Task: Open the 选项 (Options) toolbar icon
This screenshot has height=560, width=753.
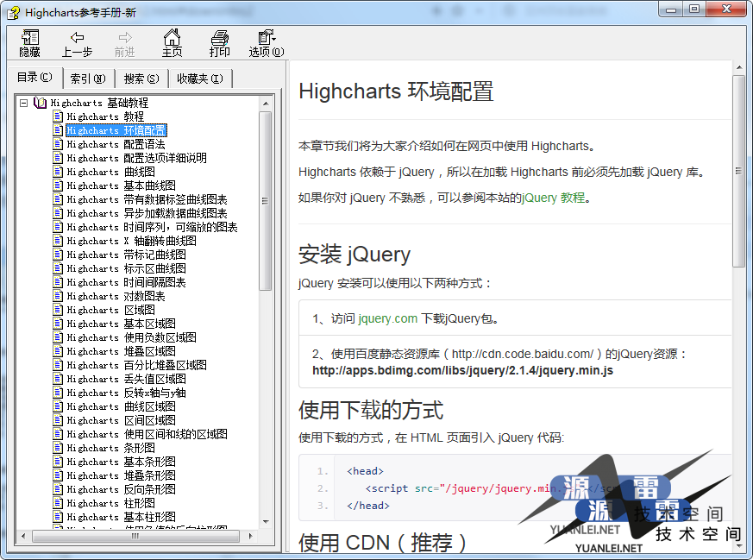Action: (x=267, y=43)
